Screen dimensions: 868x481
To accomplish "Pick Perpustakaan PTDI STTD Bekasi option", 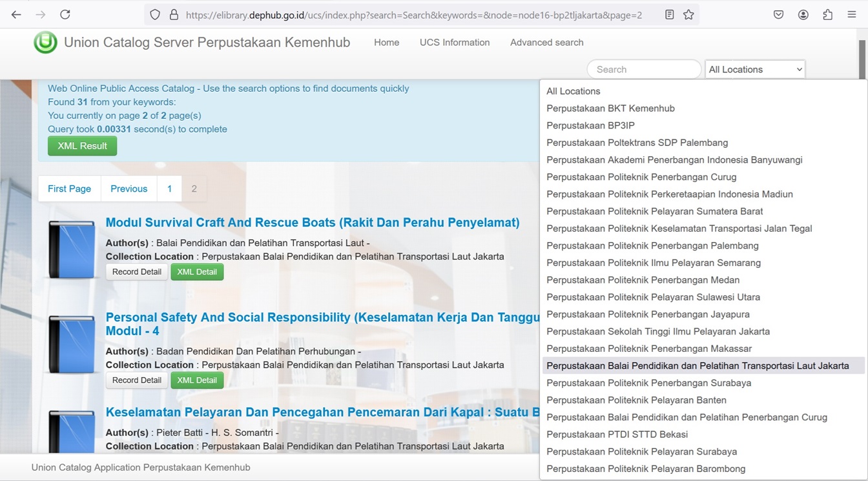I will tap(617, 435).
